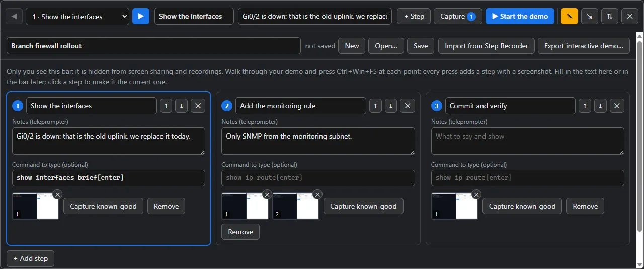Screen dimensions: 644x269
Task: Click Remove in step 3 card
Action: pos(585,206)
